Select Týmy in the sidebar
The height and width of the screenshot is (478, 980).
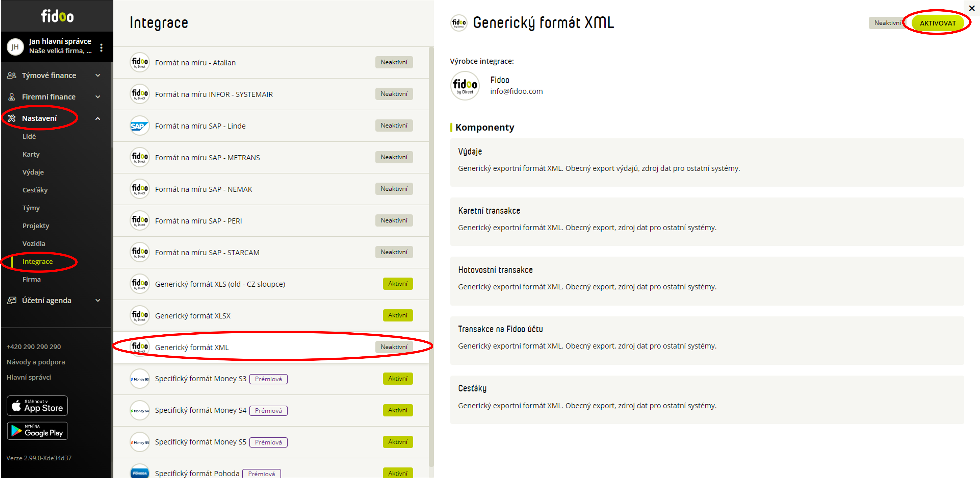tap(31, 208)
